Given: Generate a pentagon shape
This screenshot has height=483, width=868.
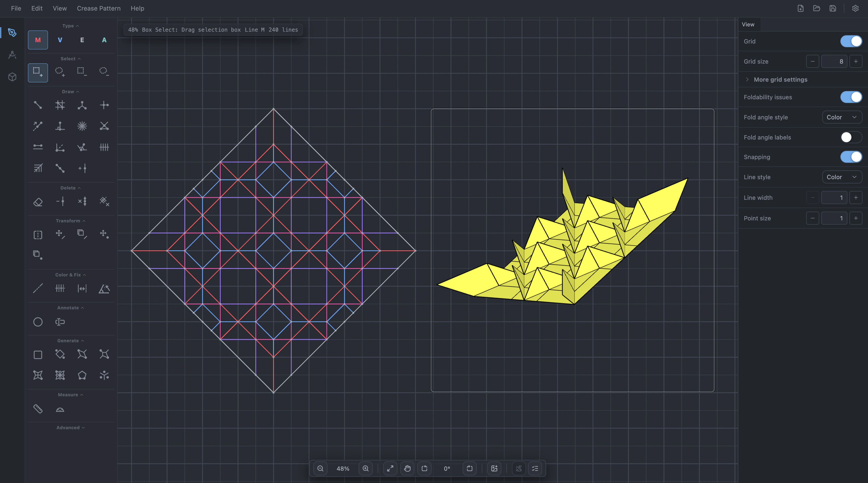Looking at the screenshot, I should click(x=82, y=375).
